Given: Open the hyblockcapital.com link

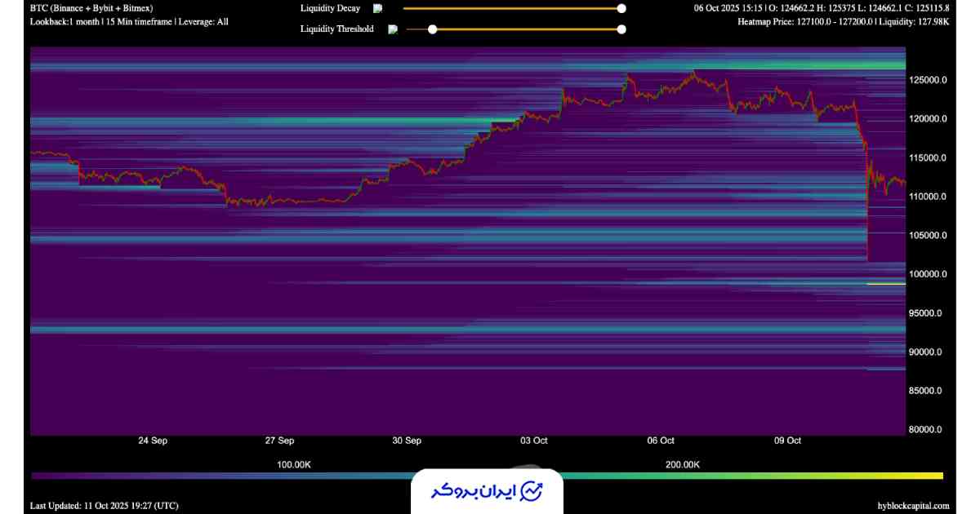Looking at the screenshot, I should [x=911, y=506].
